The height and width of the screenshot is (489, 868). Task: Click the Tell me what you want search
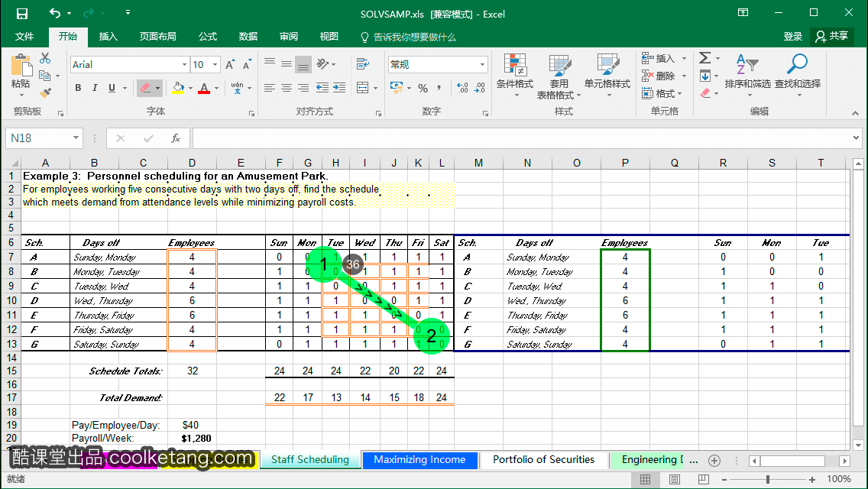(x=408, y=37)
